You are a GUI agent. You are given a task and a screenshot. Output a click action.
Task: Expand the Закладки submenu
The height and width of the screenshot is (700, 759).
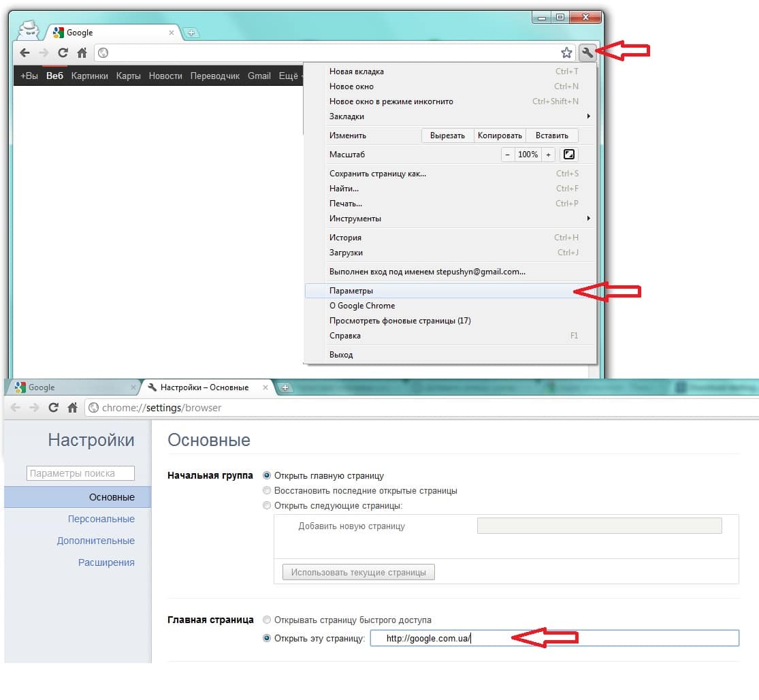(x=450, y=116)
